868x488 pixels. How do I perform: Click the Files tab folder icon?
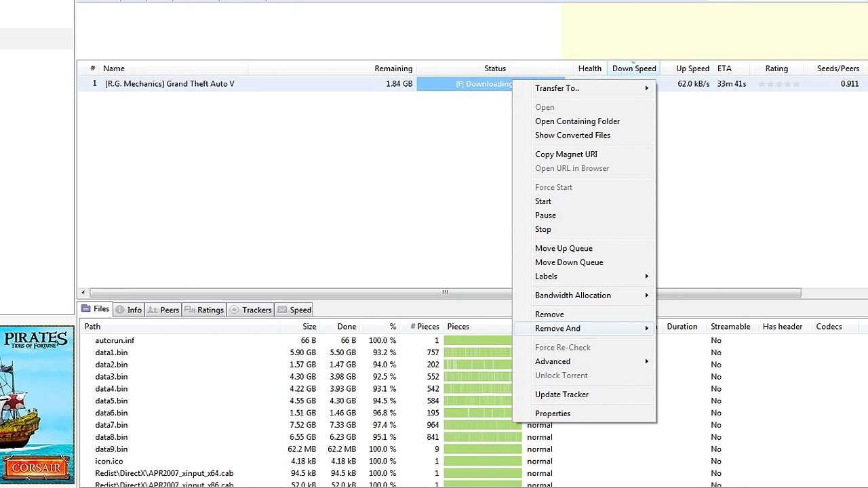click(x=86, y=309)
